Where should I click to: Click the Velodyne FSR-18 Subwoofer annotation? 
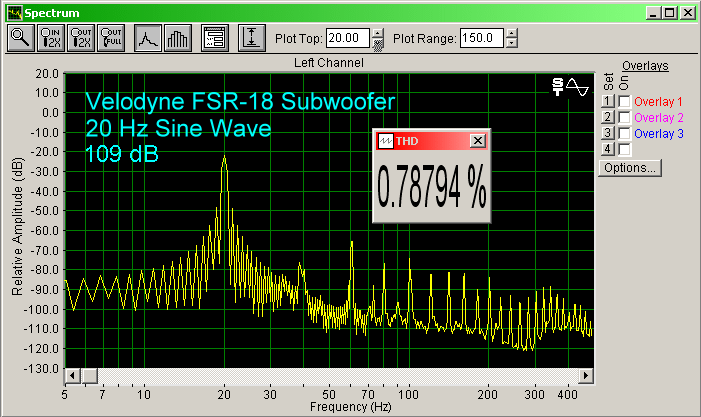click(240, 101)
